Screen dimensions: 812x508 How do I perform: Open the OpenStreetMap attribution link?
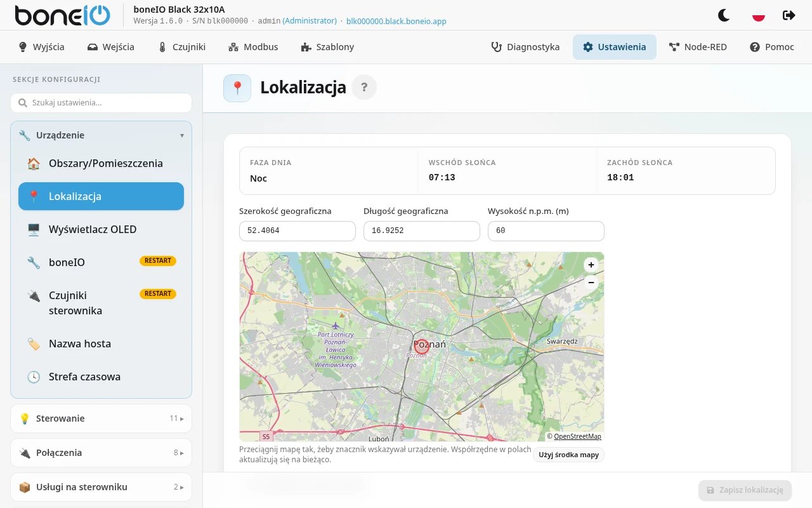[577, 436]
